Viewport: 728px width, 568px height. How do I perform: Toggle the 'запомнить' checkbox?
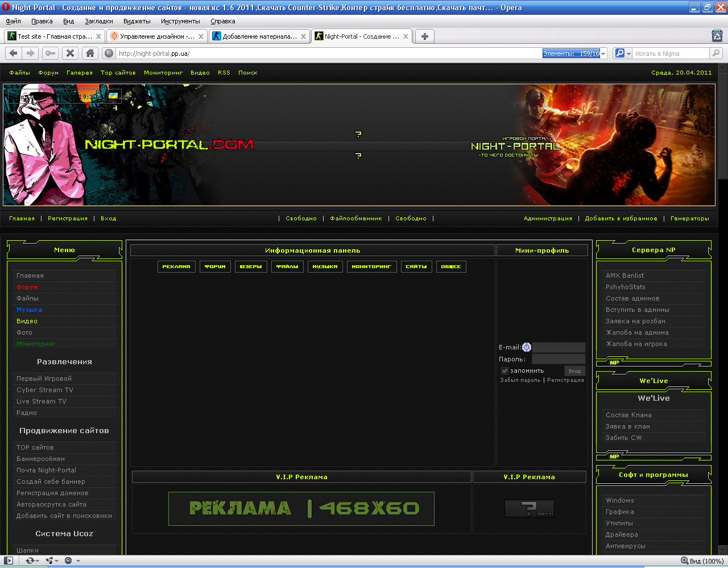click(504, 371)
